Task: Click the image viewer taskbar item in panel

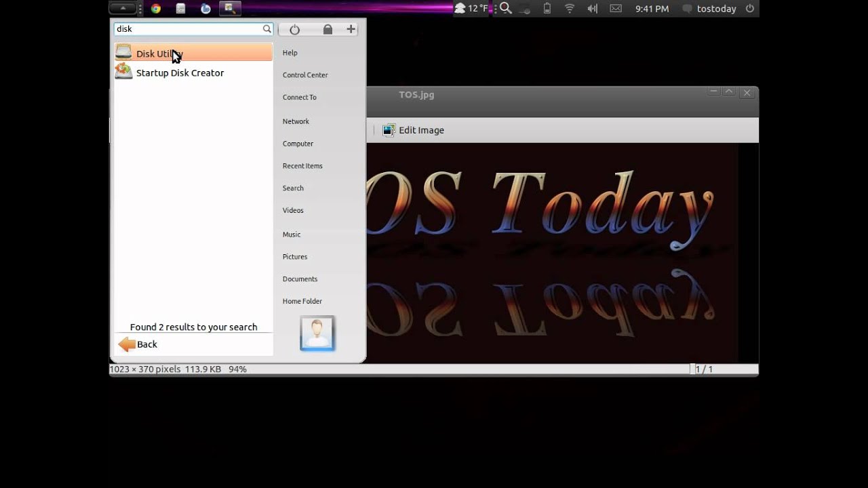Action: [230, 9]
